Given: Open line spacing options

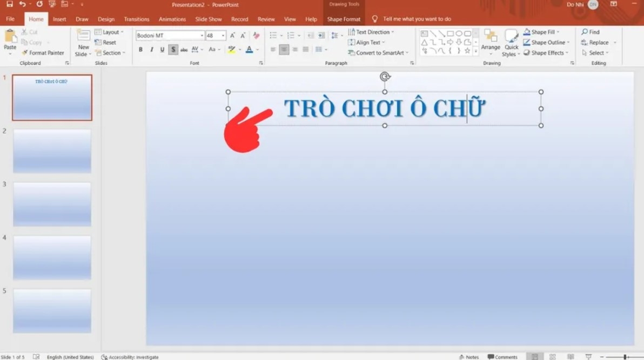Looking at the screenshot, I should point(337,36).
